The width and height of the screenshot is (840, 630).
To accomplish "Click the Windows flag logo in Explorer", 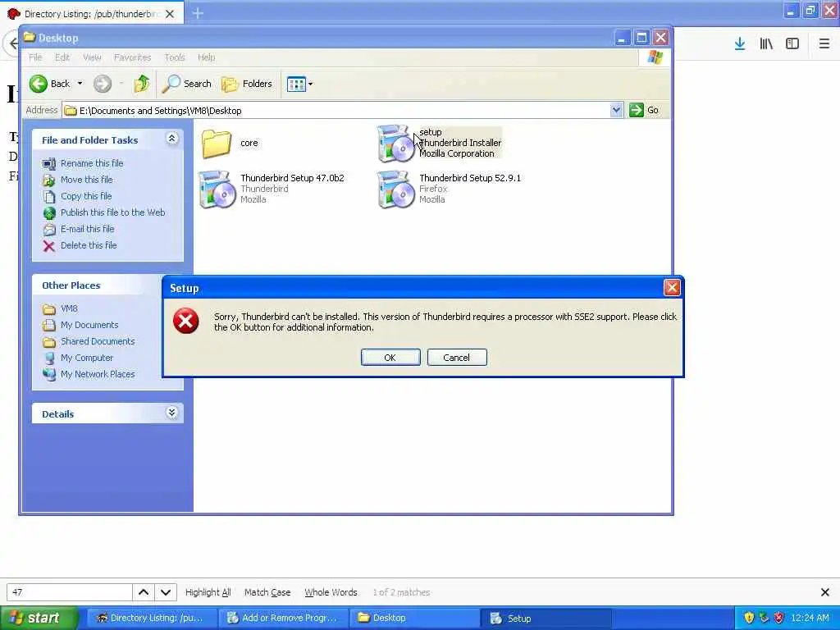I will (655, 57).
